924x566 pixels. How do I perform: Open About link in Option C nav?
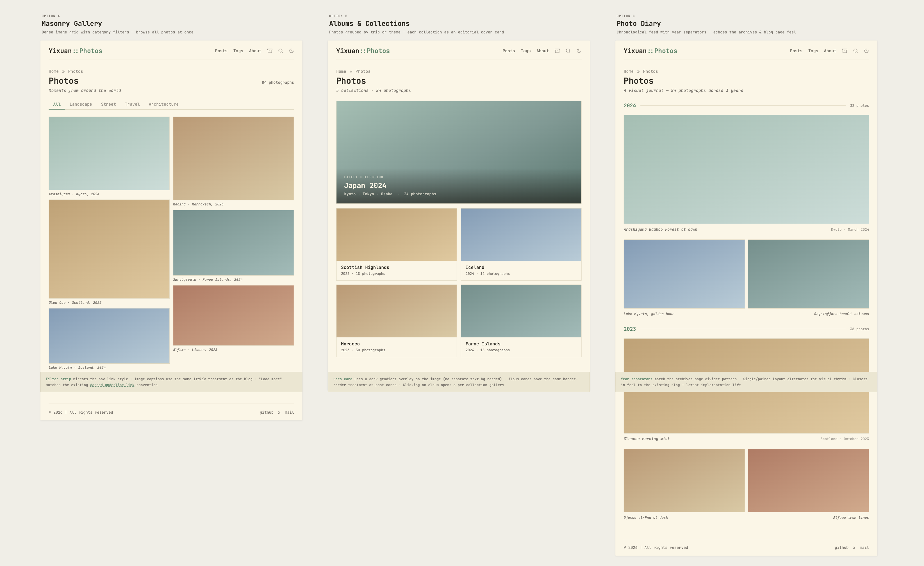(x=830, y=51)
